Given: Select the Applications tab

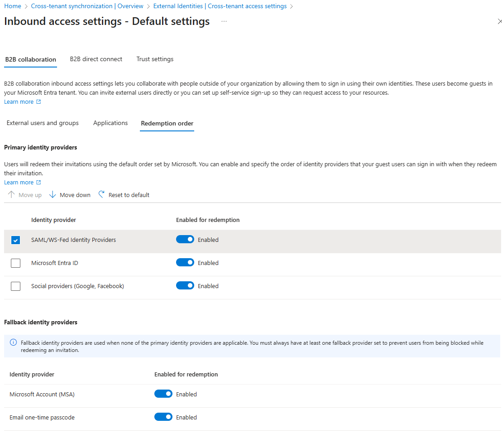Looking at the screenshot, I should 110,123.
